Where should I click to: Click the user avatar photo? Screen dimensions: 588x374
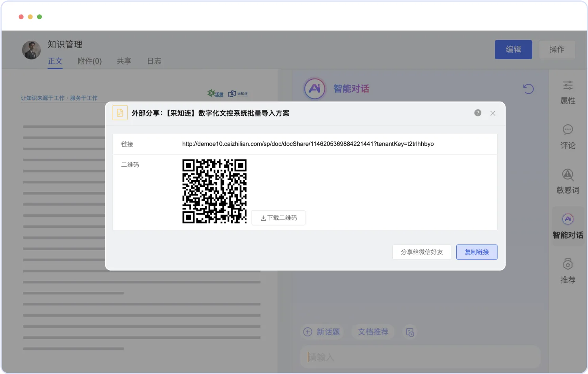click(x=32, y=50)
